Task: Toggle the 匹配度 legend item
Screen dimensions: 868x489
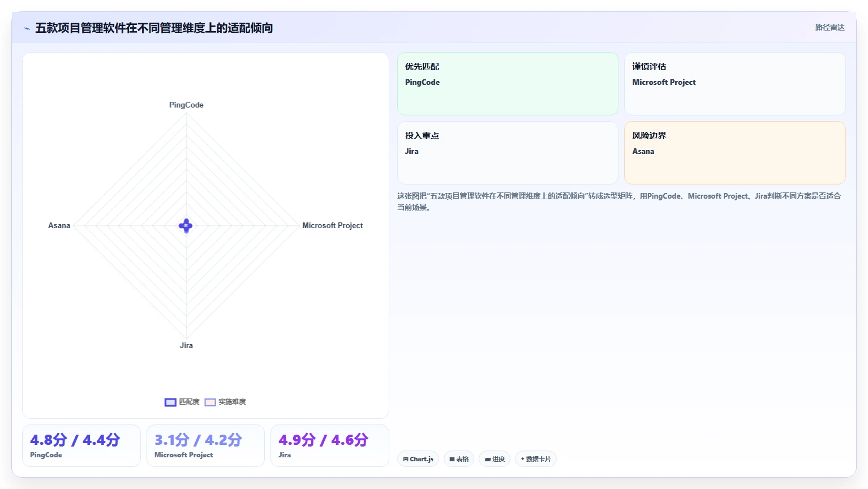Action: coord(182,402)
